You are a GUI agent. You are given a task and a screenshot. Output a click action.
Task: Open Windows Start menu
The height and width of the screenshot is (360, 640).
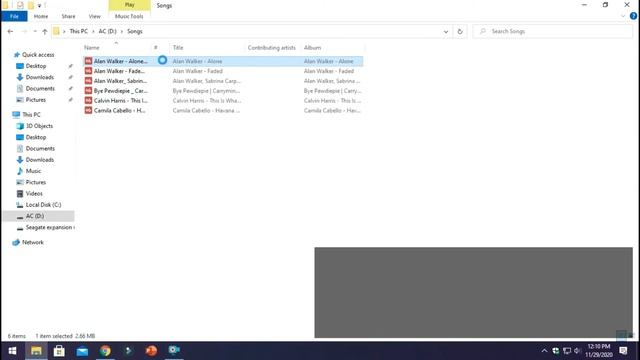tap(12, 351)
